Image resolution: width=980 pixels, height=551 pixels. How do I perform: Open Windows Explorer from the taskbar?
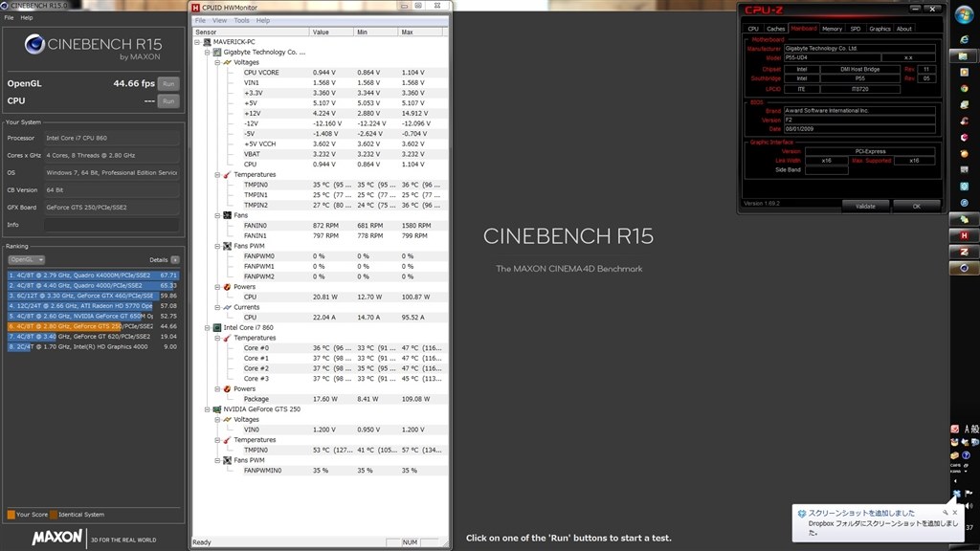tap(965, 56)
